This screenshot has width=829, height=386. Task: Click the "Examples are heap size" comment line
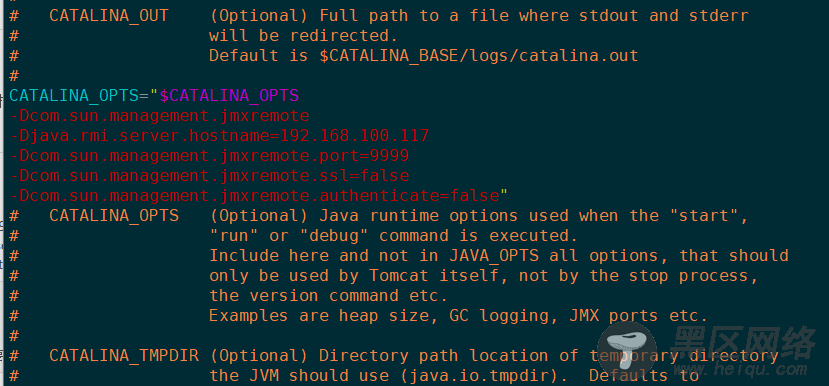pos(459,316)
